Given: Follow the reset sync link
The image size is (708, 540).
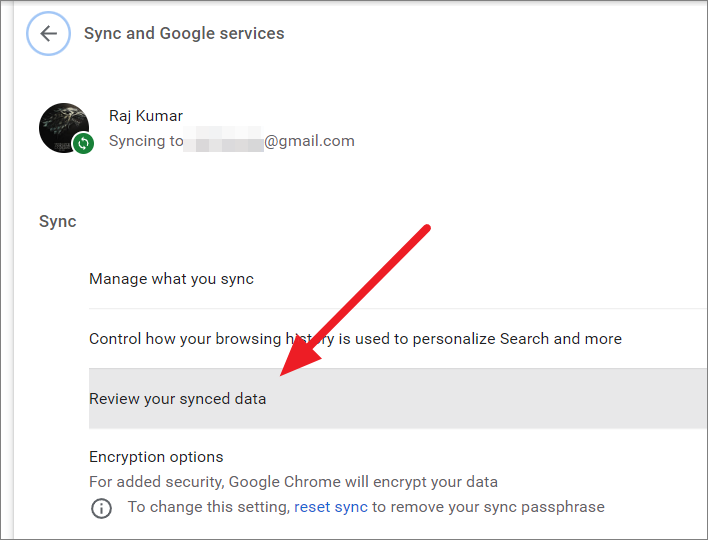Looking at the screenshot, I should click(x=331, y=507).
